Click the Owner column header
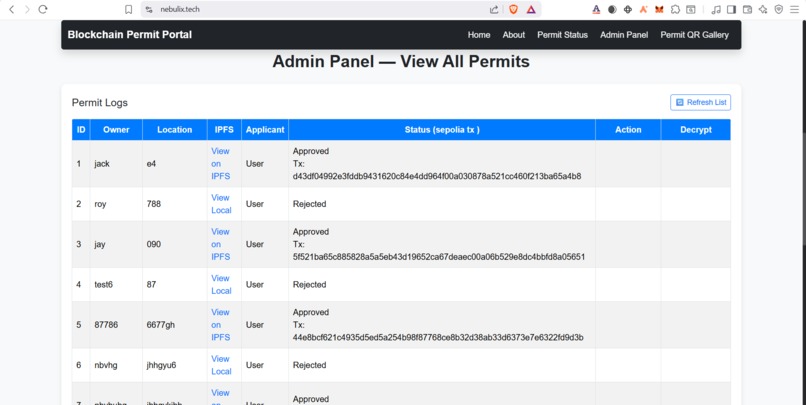 116,130
